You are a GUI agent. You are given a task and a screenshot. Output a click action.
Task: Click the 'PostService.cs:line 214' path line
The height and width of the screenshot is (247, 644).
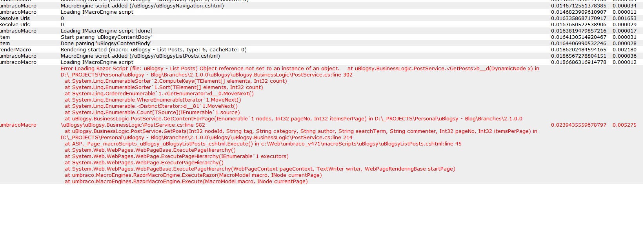(207, 138)
